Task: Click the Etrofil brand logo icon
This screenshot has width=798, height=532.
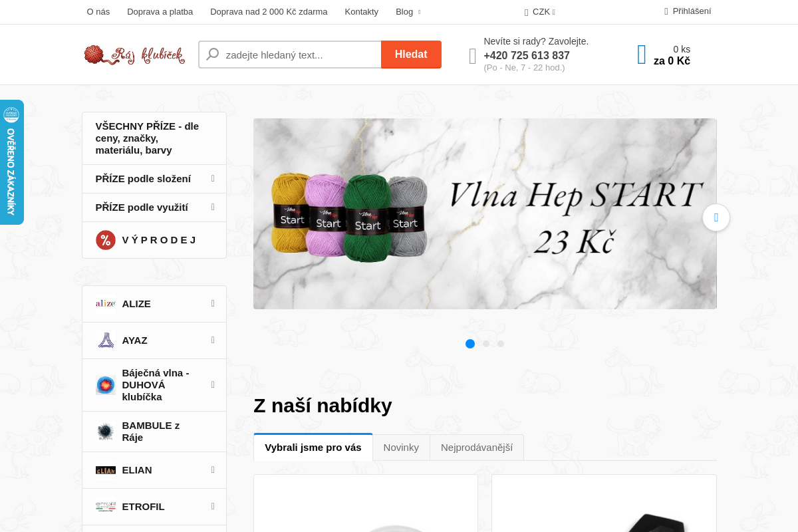Action: 106,507
